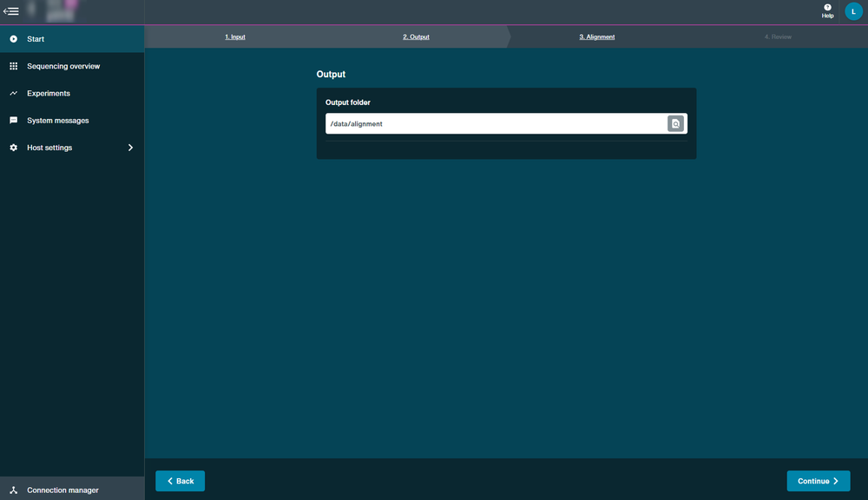Select the 2. Output step tab
This screenshot has width=868, height=500.
point(416,36)
